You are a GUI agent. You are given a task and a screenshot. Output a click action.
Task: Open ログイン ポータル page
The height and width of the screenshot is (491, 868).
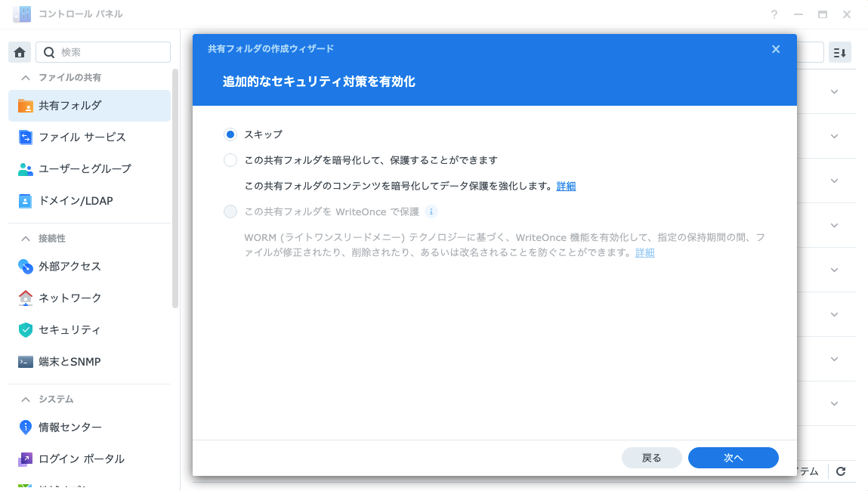90,459
